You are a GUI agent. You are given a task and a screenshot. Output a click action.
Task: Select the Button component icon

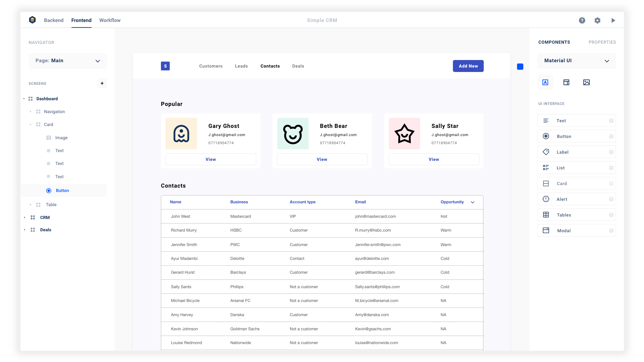545,136
